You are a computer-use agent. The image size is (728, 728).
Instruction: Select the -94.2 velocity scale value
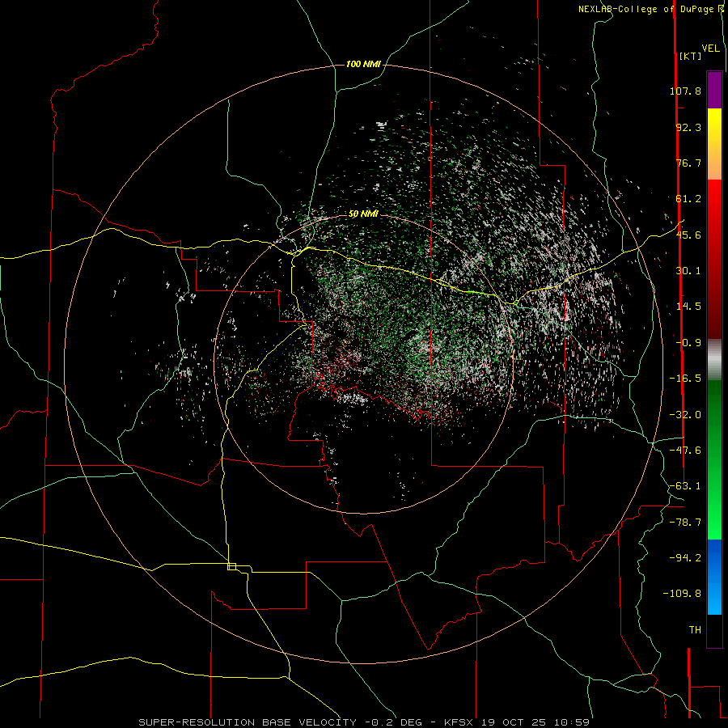click(685, 558)
